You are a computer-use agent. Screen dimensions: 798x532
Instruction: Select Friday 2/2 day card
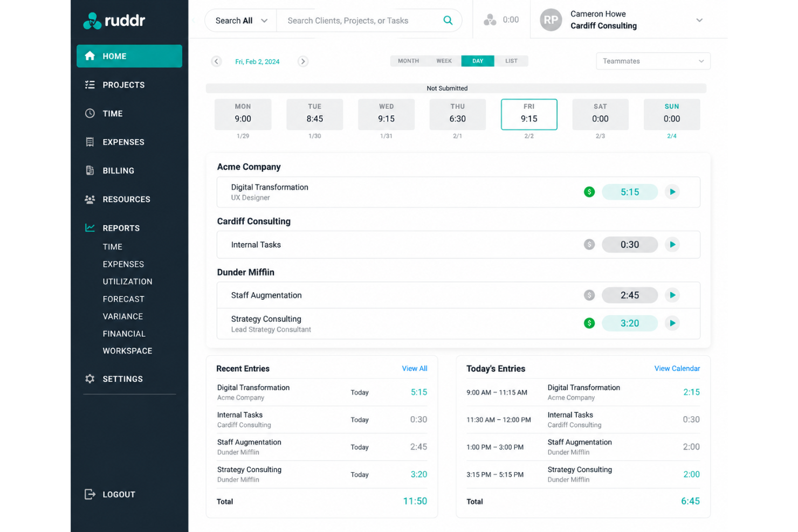529,114
